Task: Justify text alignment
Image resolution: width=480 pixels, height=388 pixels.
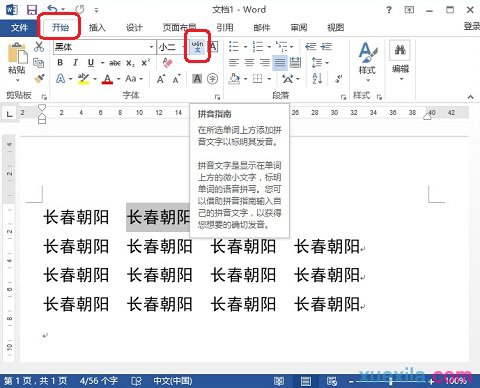Action: click(280, 62)
